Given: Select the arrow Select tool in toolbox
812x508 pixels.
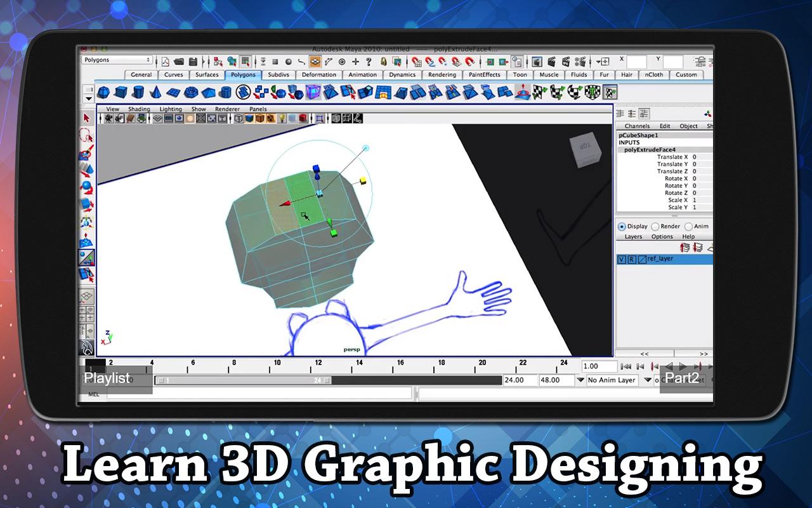Looking at the screenshot, I should (x=87, y=118).
